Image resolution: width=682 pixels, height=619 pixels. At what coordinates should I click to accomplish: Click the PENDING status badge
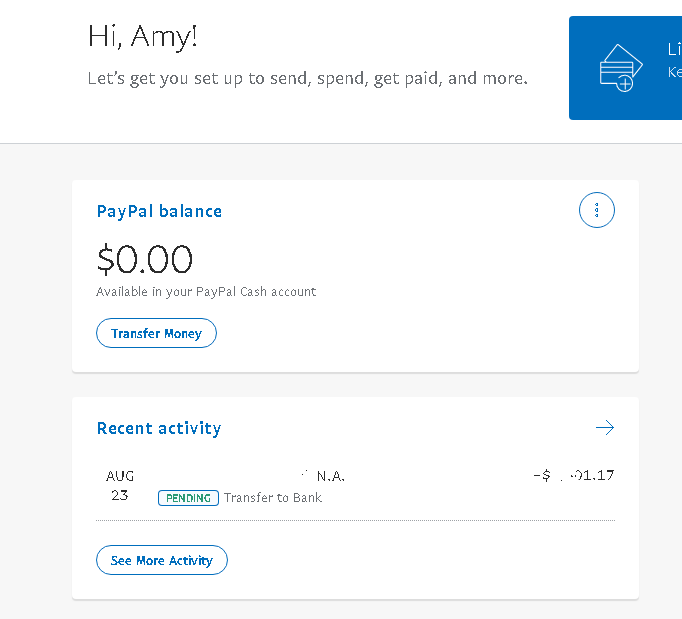[188, 497]
